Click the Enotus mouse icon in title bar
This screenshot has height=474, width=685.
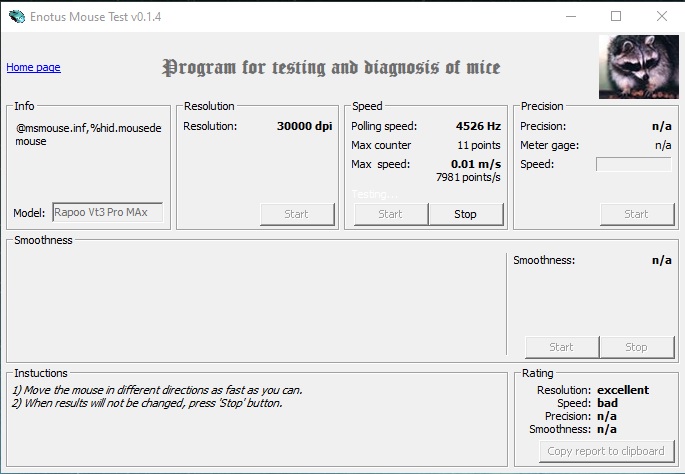[x=17, y=17]
